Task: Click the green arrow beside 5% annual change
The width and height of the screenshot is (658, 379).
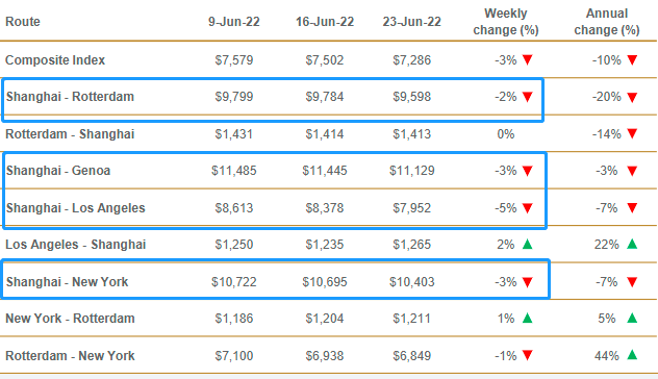Action: coord(632,318)
